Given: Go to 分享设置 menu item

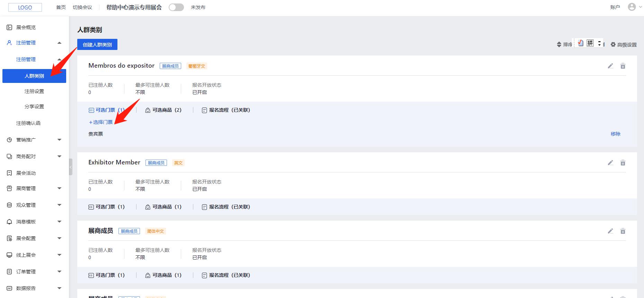Looking at the screenshot, I should 34,107.
